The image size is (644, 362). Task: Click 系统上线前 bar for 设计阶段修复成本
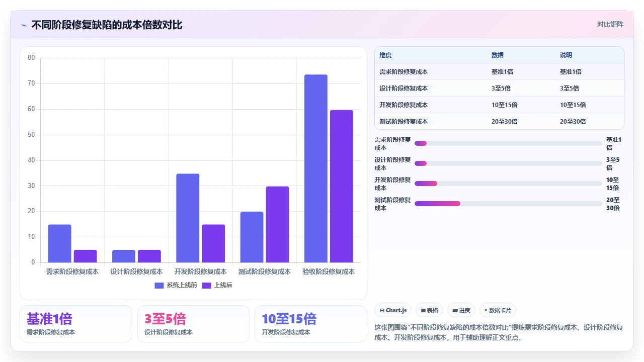click(x=124, y=256)
